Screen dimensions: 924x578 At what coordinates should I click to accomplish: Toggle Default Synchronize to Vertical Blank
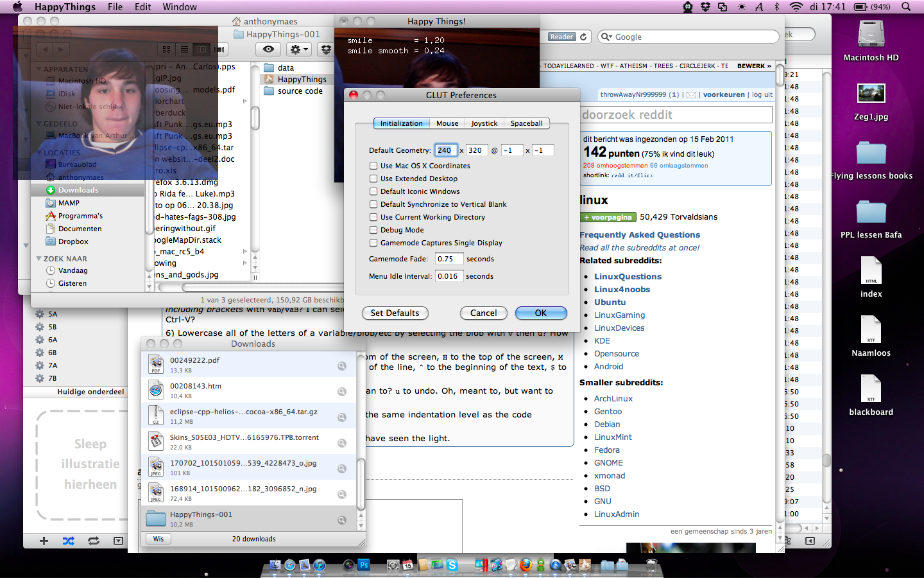pos(373,204)
